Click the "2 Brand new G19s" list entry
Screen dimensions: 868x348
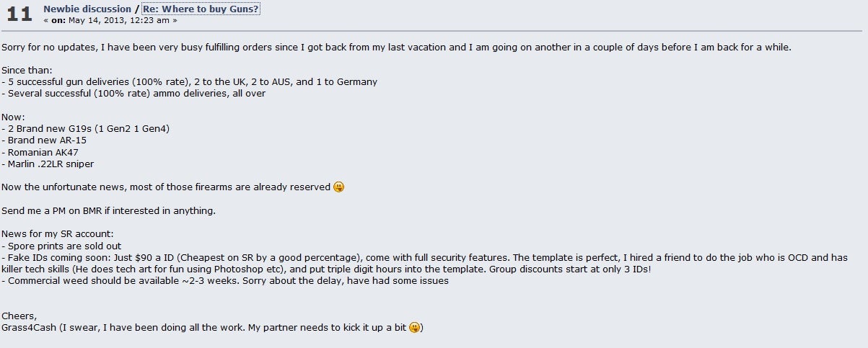[x=85, y=129]
